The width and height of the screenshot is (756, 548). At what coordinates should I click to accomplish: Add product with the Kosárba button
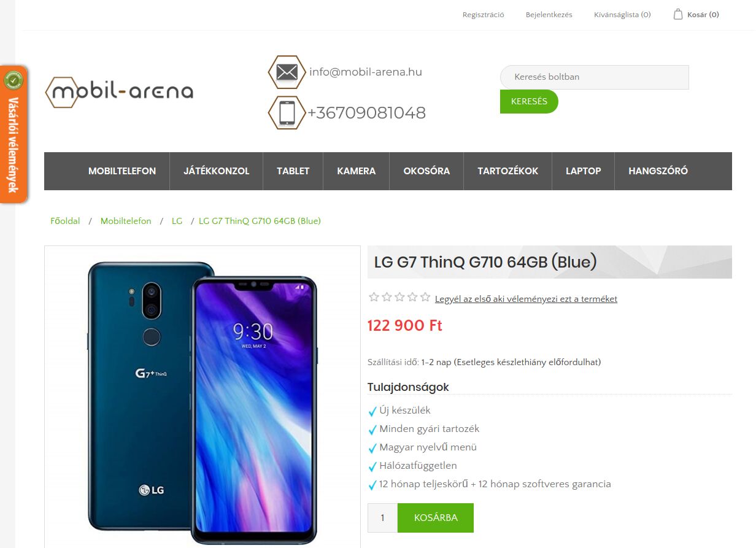pyautogui.click(x=436, y=518)
